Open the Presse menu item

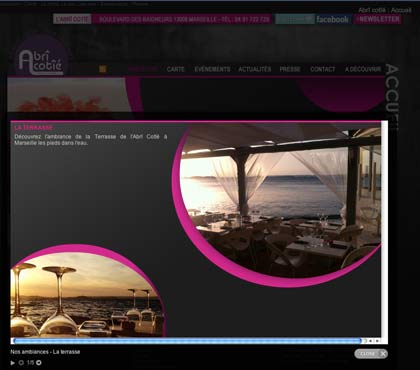(290, 69)
